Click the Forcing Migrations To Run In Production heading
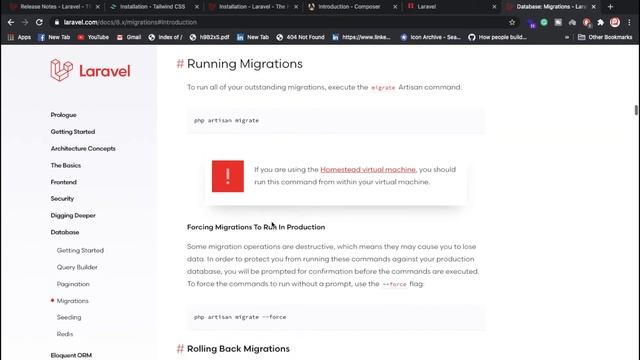Screen dimensions: 640x360 256,227
